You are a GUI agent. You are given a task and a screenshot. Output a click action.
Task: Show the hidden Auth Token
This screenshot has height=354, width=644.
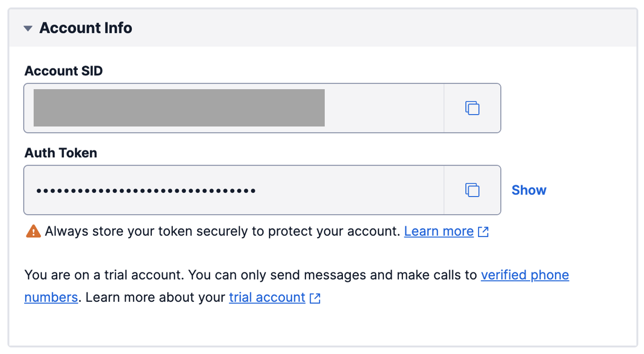(x=528, y=190)
